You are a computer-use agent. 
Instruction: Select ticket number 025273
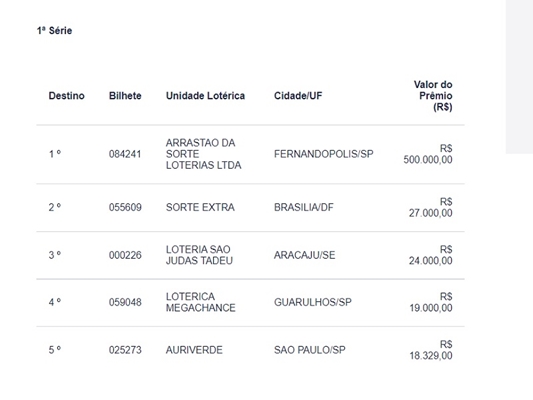pyautogui.click(x=125, y=350)
